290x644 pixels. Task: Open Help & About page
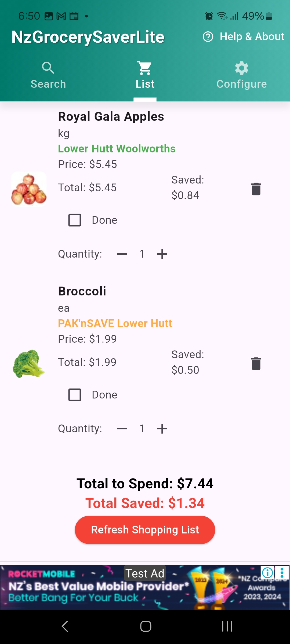pyautogui.click(x=243, y=37)
